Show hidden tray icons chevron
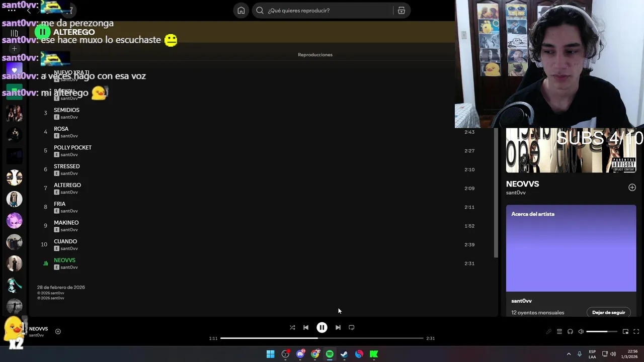Viewport: 644px width, 362px height. pyautogui.click(x=569, y=354)
